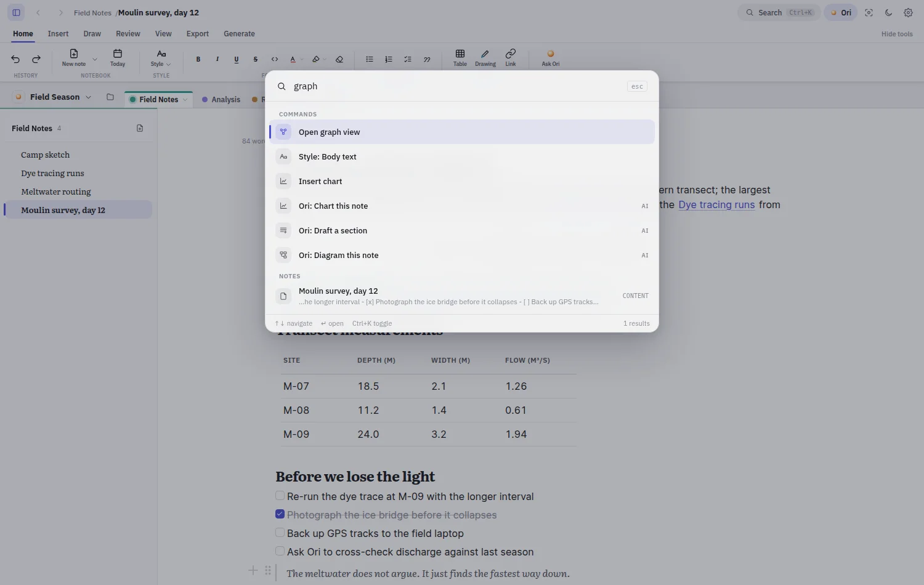Screen dimensions: 924x585
Task: Select Open graph view command
Action: [x=462, y=132]
